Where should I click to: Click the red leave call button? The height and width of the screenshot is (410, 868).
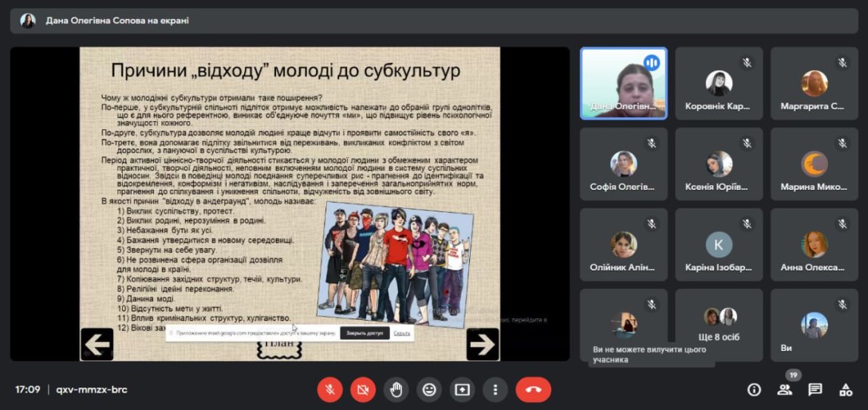click(533, 389)
